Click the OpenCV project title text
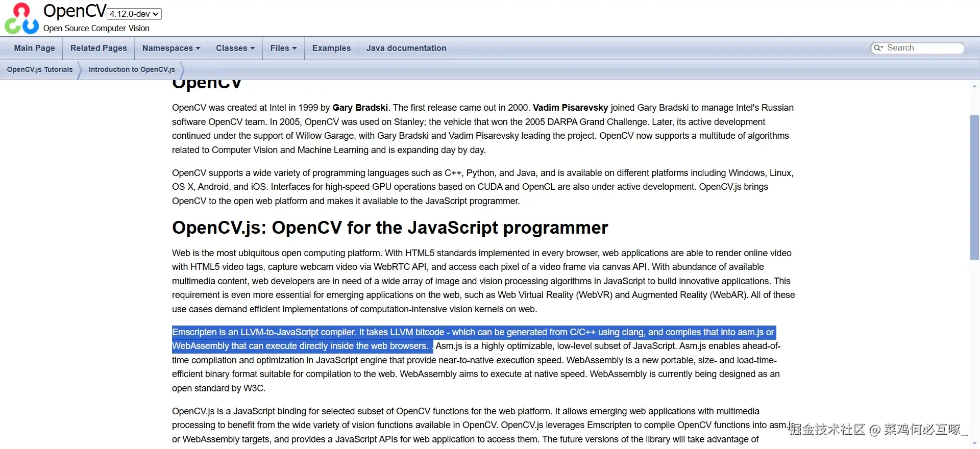The image size is (980, 449). pyautogui.click(x=75, y=11)
